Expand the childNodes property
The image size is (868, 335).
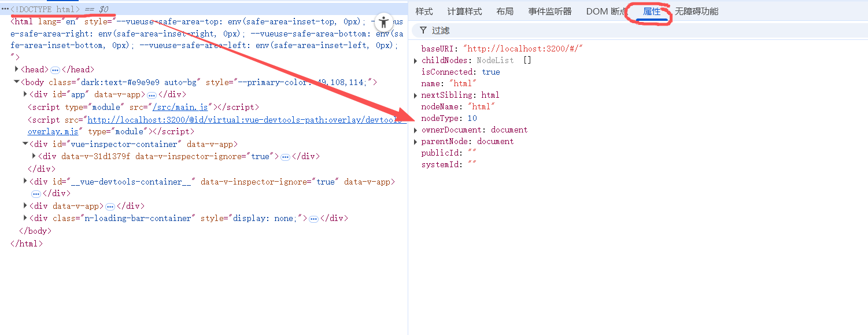click(416, 61)
